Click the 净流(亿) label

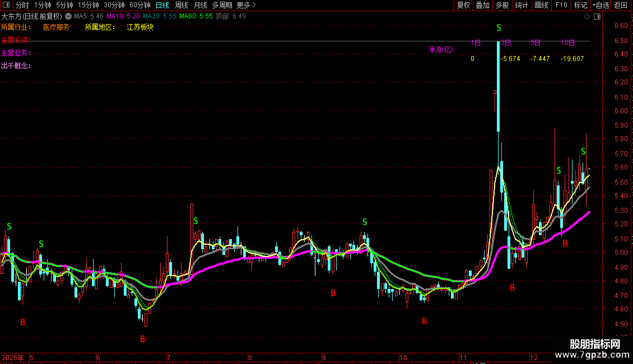[441, 50]
